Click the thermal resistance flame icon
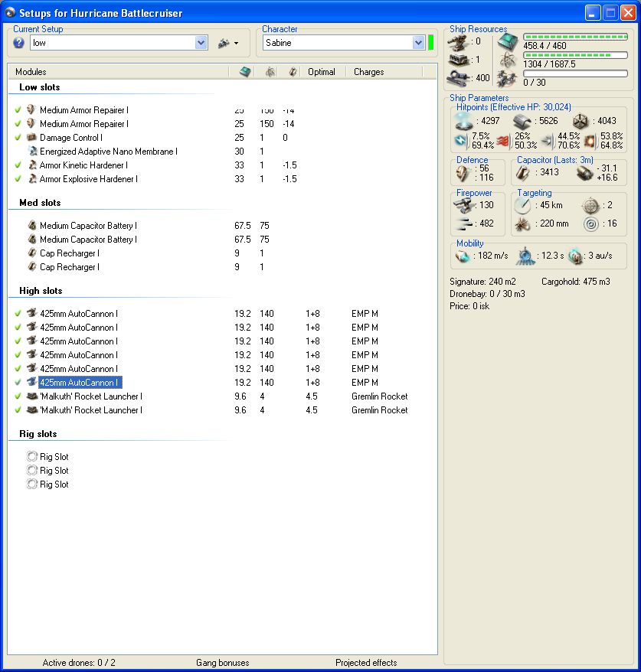This screenshot has width=641, height=672. [503, 141]
